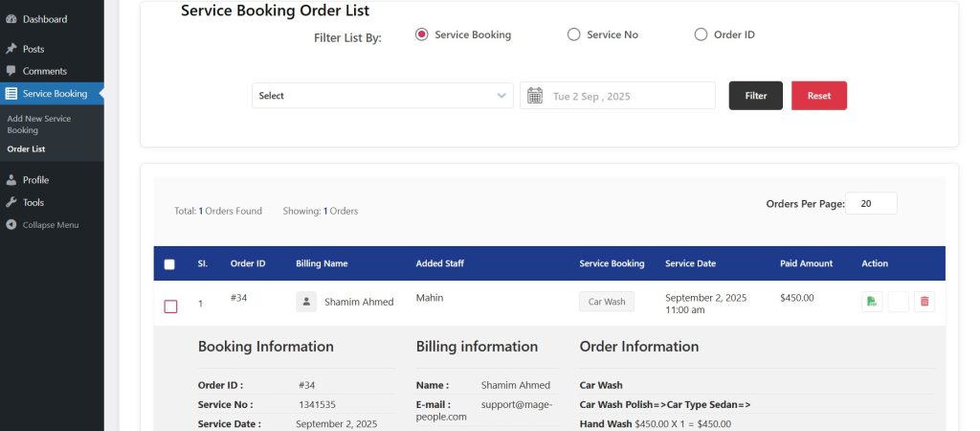Image resolution: width=980 pixels, height=431 pixels.
Task: Open Add New Service Booking submenu item
Action: pyautogui.click(x=39, y=124)
